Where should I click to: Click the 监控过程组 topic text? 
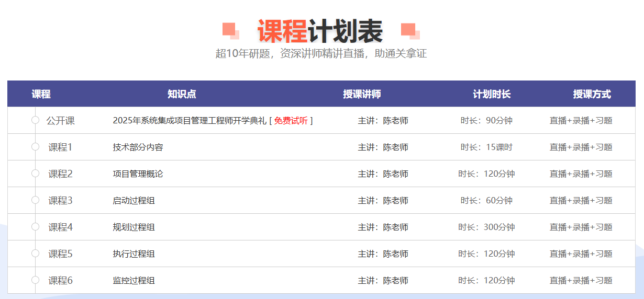tap(134, 281)
